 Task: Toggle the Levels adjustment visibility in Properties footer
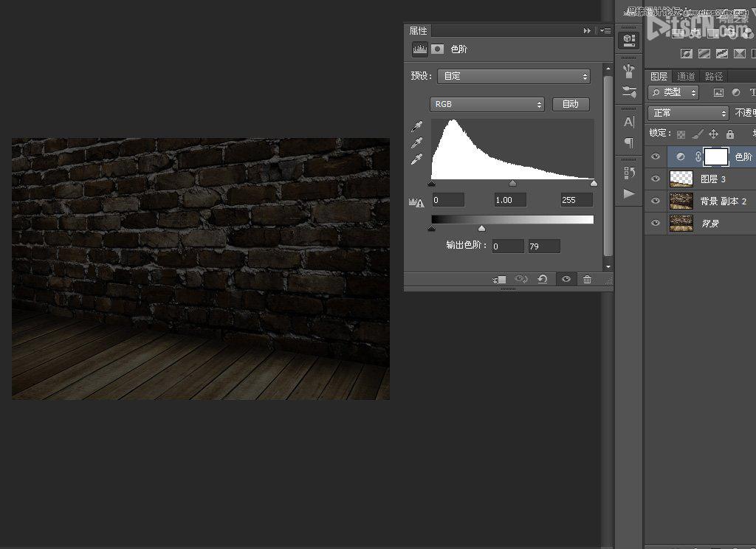point(566,279)
